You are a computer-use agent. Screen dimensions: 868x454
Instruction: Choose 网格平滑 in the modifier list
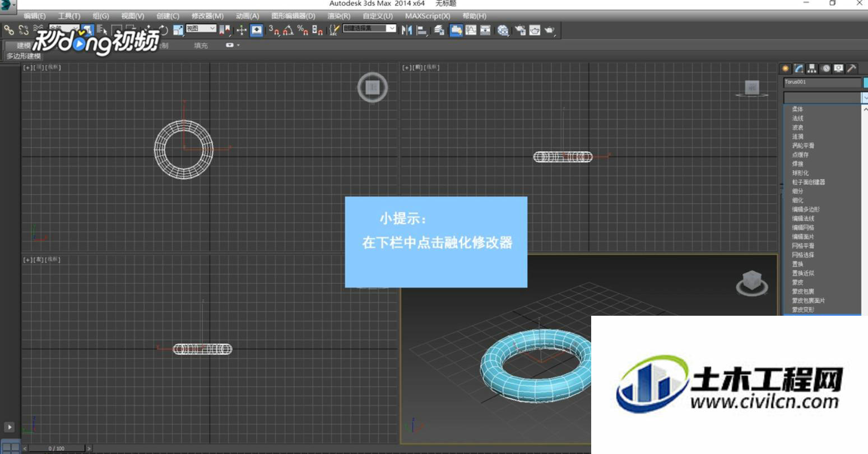(x=803, y=246)
